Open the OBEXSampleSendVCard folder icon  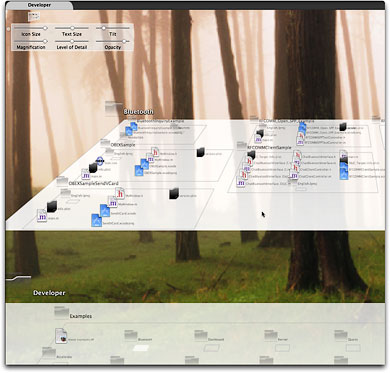pos(62,181)
